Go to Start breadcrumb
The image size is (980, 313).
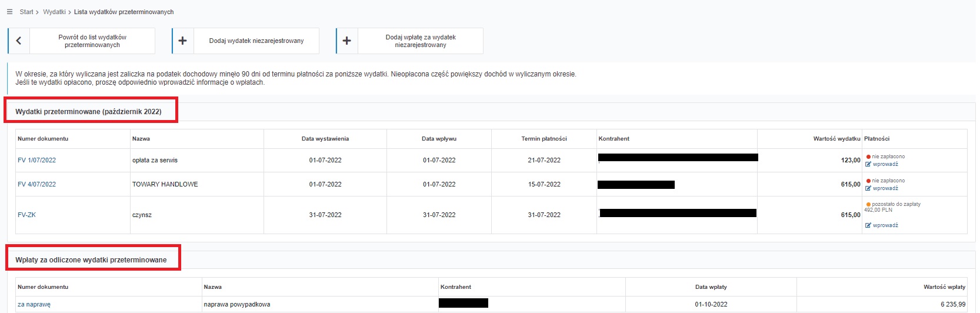pyautogui.click(x=26, y=12)
